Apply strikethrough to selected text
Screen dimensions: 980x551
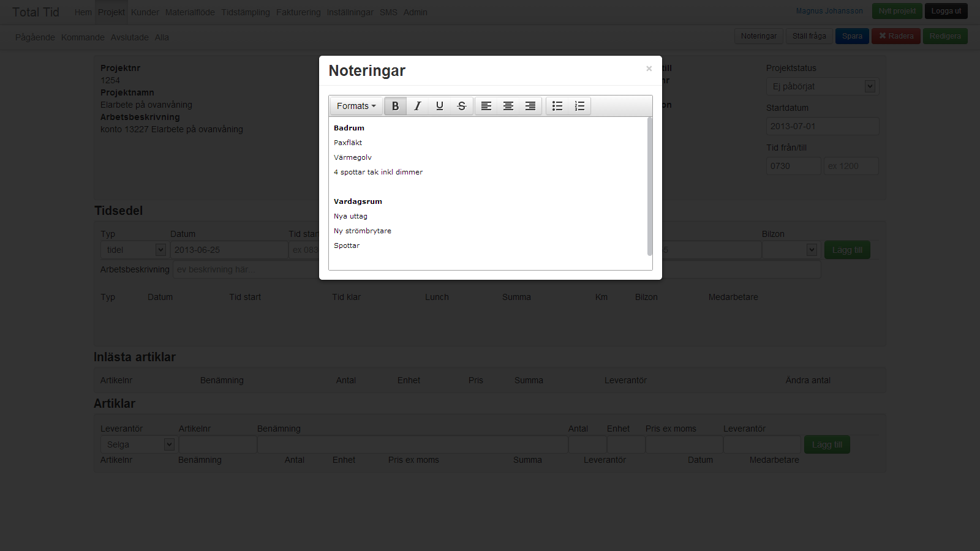tap(461, 106)
